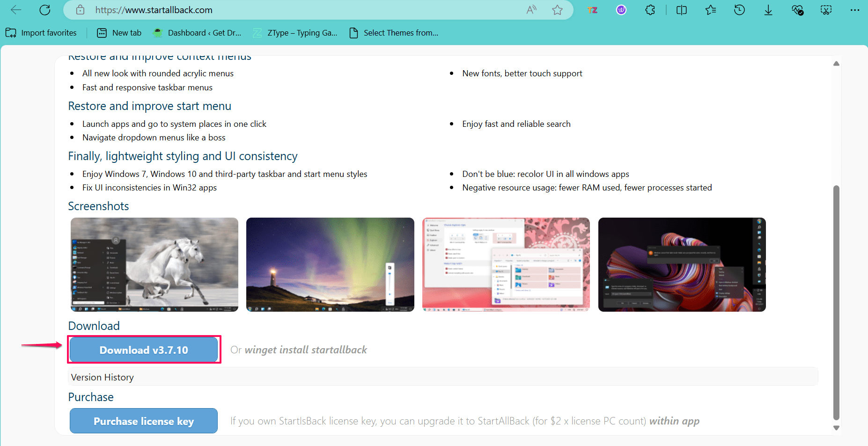The image size is (868, 446).
Task: Click 'New fonts, better touch support' text
Action: [522, 73]
